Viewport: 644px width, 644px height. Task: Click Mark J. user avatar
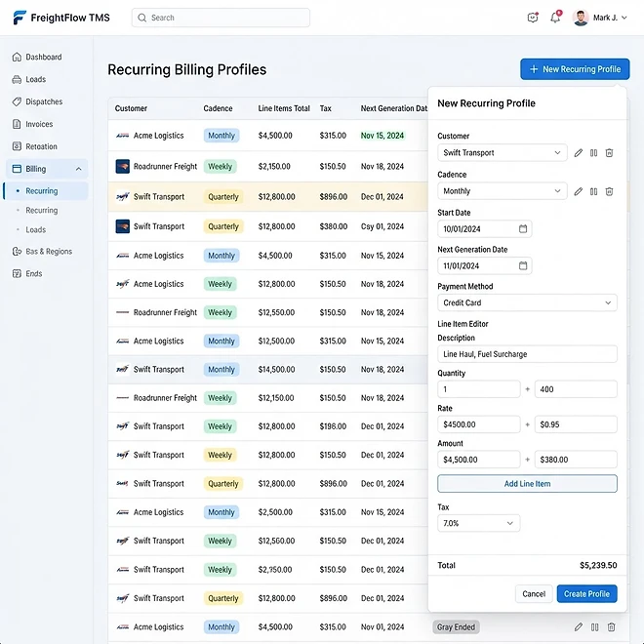581,18
